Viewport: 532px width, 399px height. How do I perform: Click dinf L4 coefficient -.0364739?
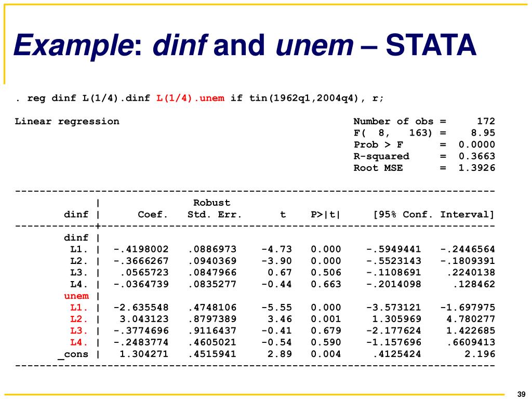(x=141, y=284)
